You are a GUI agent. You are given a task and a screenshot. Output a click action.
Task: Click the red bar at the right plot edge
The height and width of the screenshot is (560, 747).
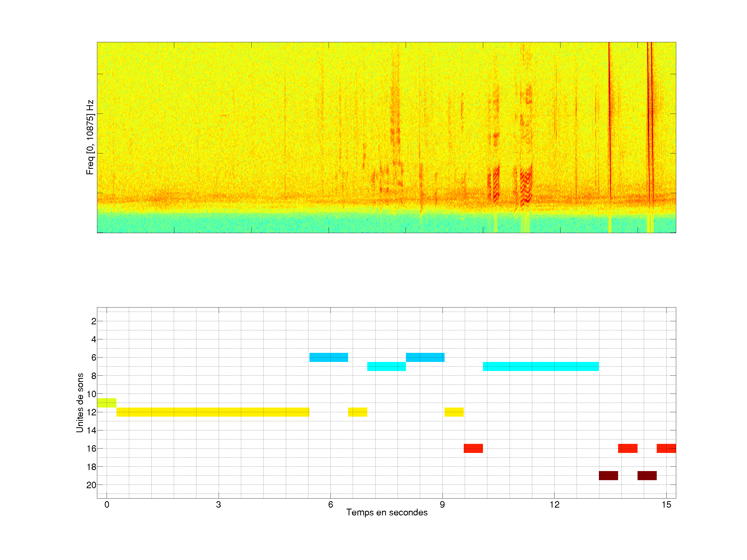[x=666, y=448]
